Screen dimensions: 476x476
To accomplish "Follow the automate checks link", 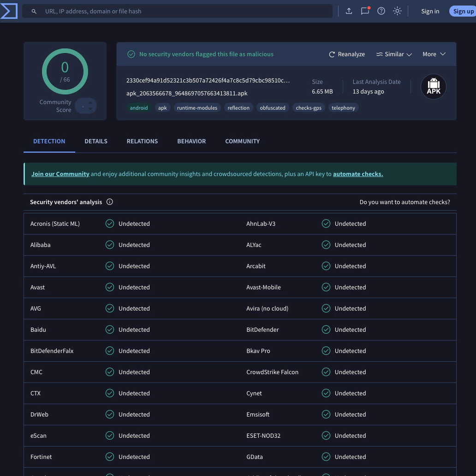I will point(358,174).
